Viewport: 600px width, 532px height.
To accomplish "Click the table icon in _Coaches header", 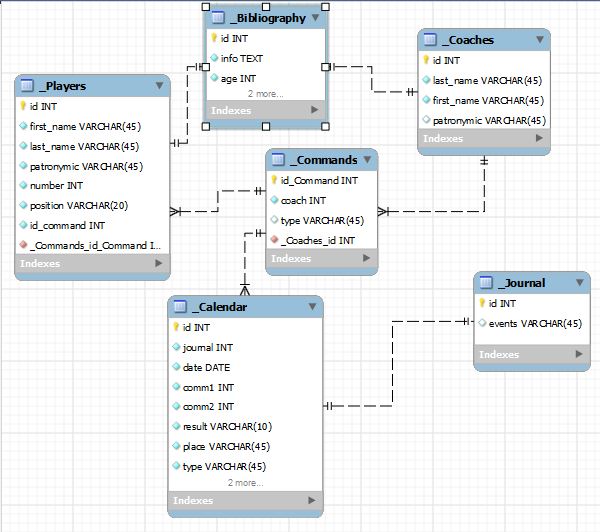I will coord(430,39).
